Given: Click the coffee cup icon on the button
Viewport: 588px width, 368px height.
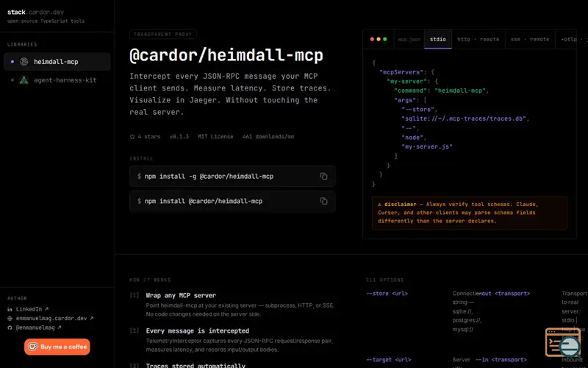Looking at the screenshot, I should pyautogui.click(x=33, y=347).
